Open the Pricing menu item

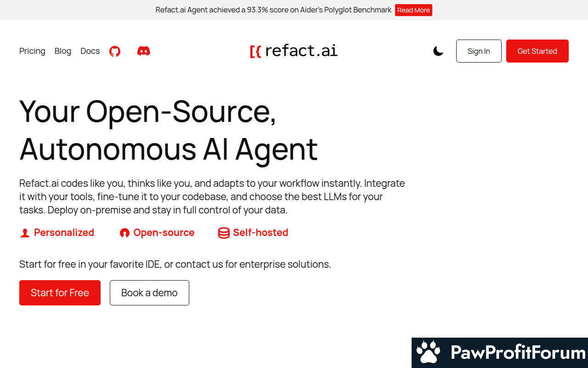pos(32,51)
